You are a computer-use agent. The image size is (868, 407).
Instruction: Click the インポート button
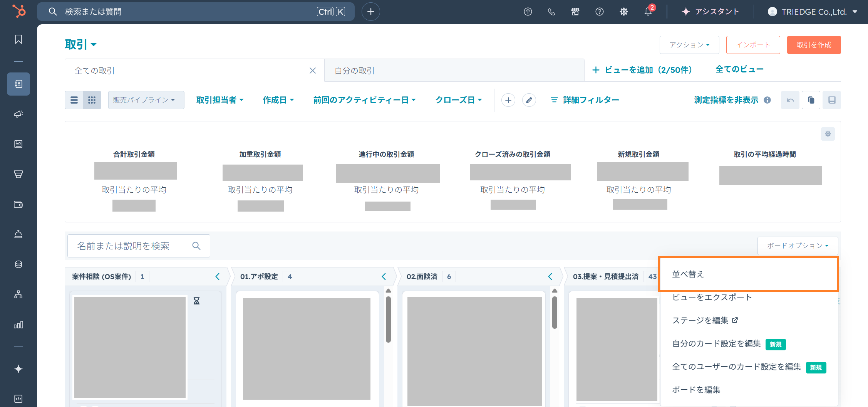click(753, 45)
